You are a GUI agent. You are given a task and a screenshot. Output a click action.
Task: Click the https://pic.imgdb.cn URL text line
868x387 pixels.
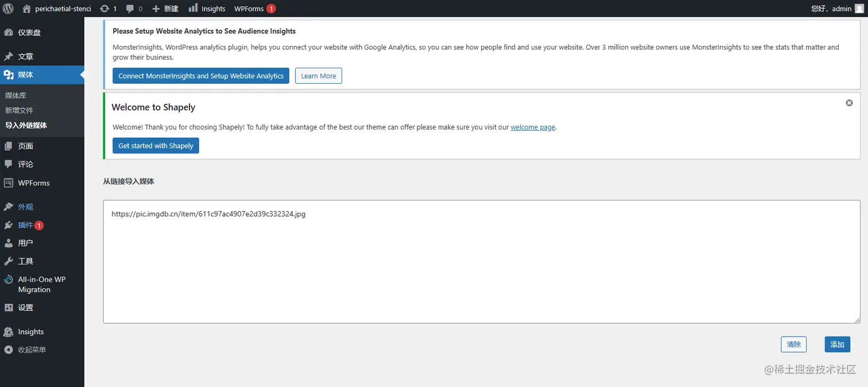pyautogui.click(x=208, y=214)
